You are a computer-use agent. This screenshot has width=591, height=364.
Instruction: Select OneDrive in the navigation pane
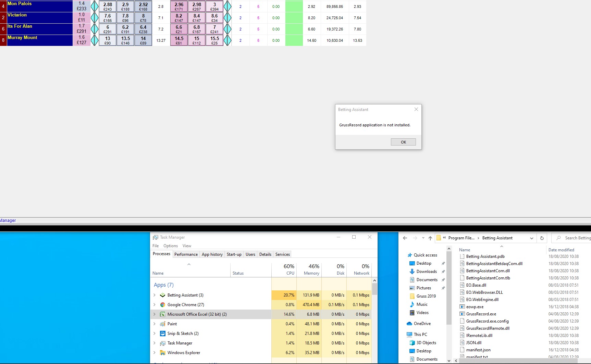tap(422, 324)
